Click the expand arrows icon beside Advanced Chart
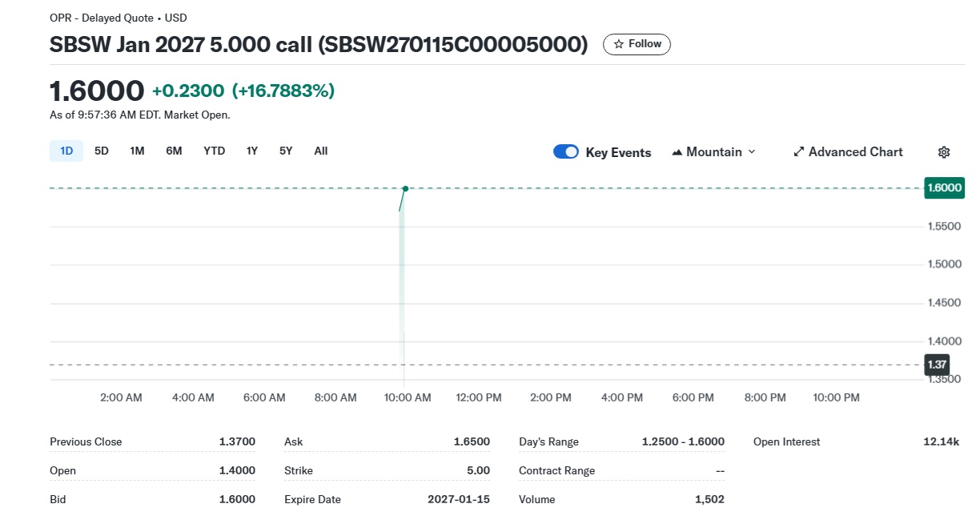 (798, 152)
